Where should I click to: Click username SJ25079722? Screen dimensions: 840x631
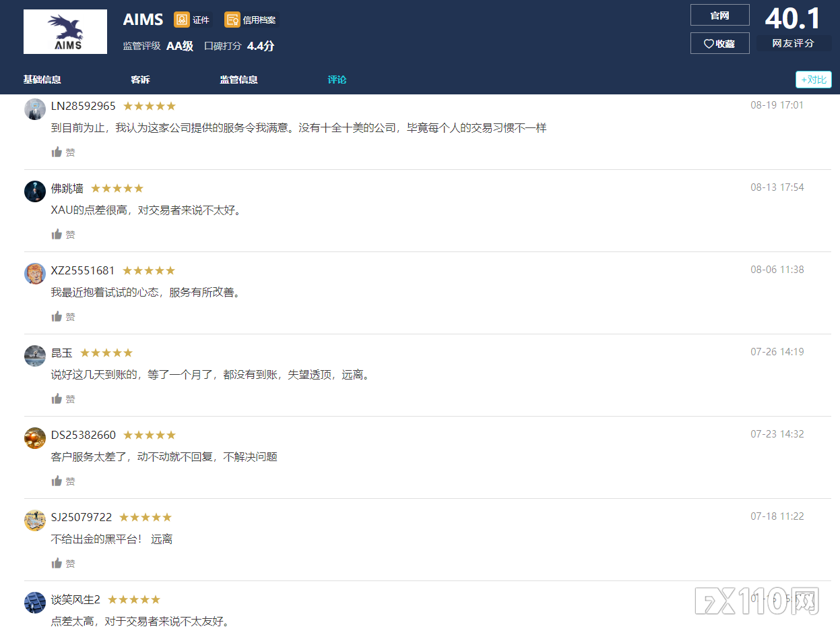coord(82,518)
